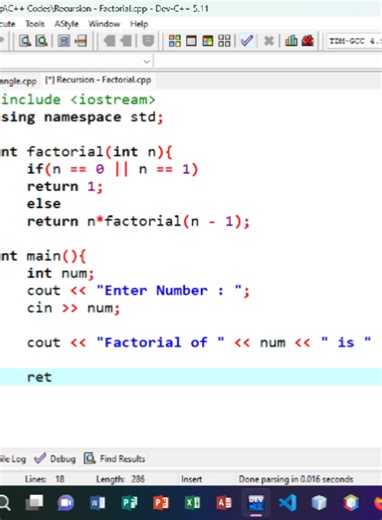The width and height of the screenshot is (382, 520).
Task: Open Excel from the taskbar
Action: click(192, 503)
